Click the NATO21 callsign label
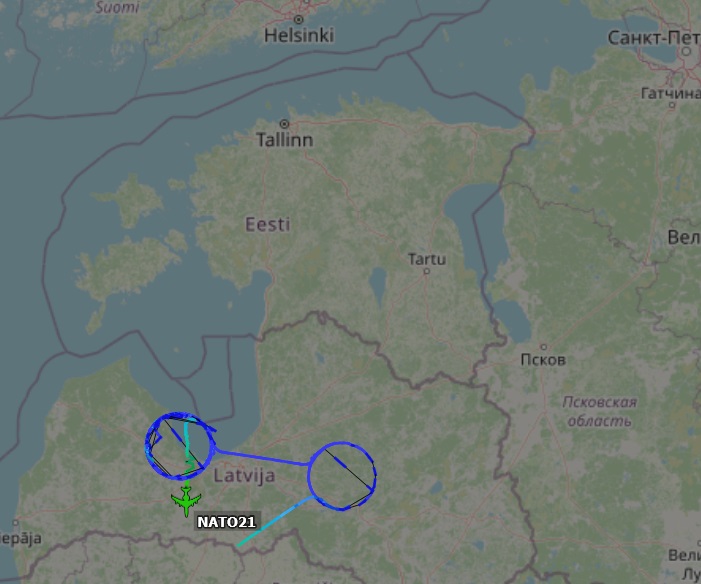The image size is (701, 584). (x=226, y=522)
